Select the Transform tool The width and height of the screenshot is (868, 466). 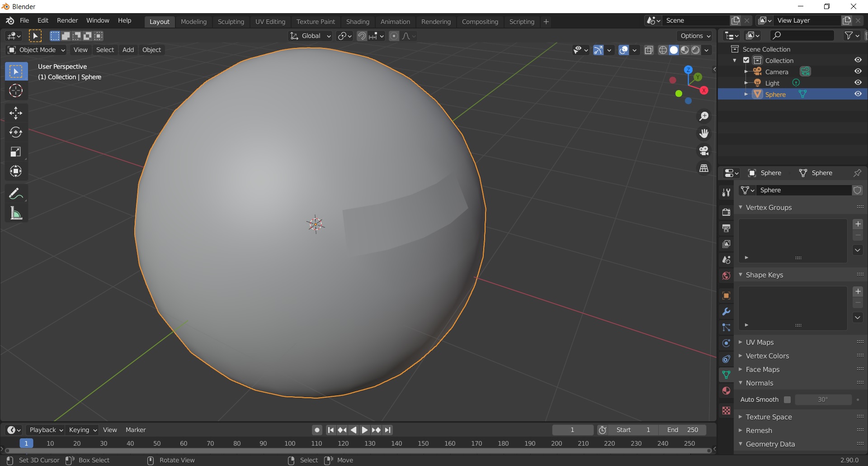click(16, 171)
